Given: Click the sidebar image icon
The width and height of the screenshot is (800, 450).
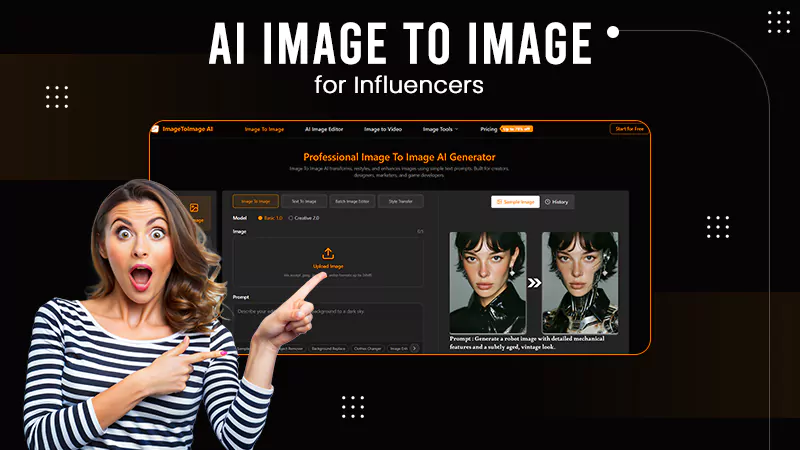Looking at the screenshot, I should click(x=194, y=208).
